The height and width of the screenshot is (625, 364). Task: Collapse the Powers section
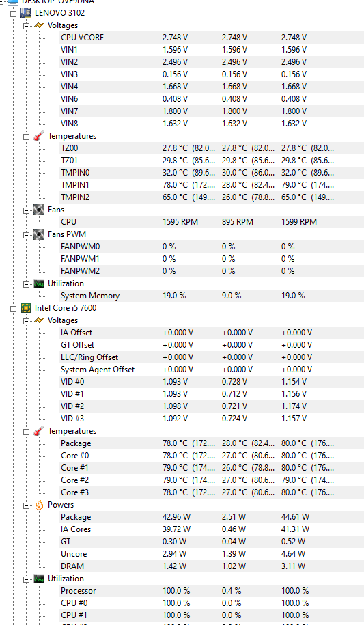pyautogui.click(x=26, y=505)
